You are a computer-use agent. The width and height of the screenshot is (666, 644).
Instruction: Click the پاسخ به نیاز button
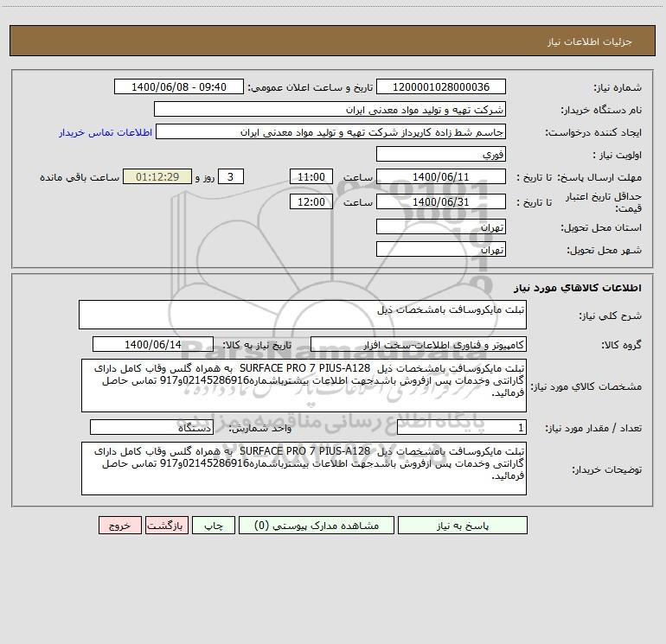[463, 525]
